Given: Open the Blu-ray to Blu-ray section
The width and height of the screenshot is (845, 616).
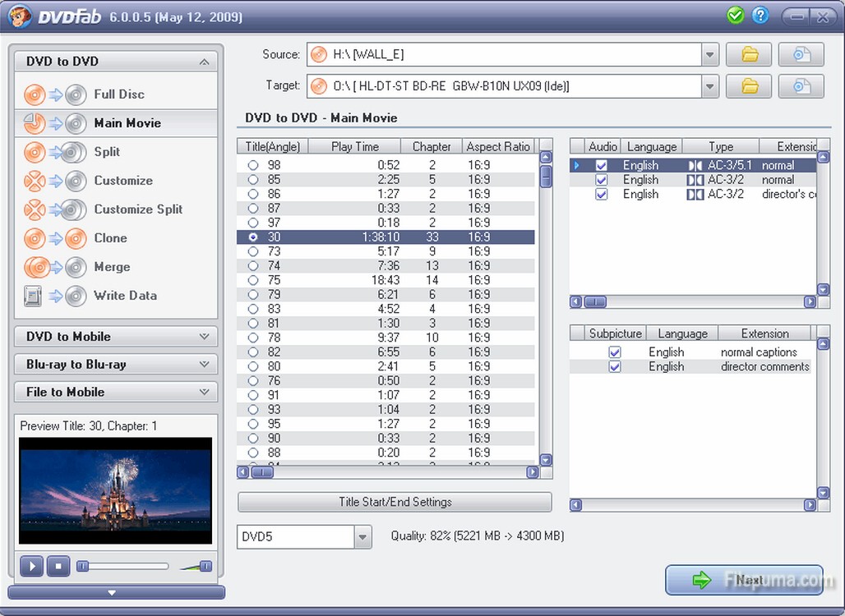Looking at the screenshot, I should pos(116,365).
